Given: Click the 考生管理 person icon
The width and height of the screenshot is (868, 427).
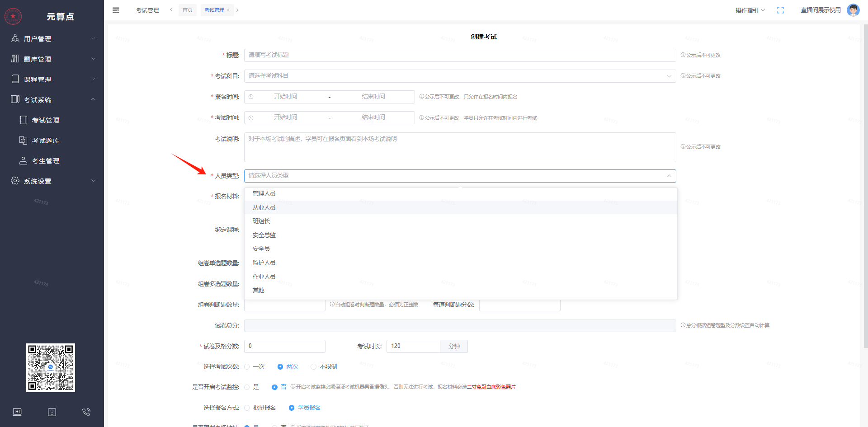Looking at the screenshot, I should tap(23, 160).
